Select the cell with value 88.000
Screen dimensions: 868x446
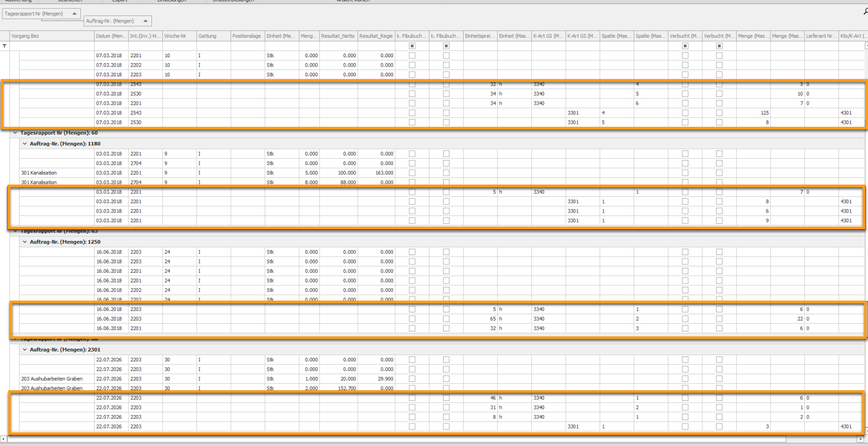(x=339, y=182)
